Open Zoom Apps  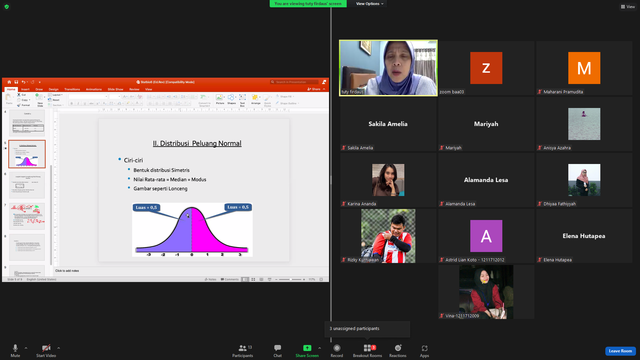tap(424, 350)
